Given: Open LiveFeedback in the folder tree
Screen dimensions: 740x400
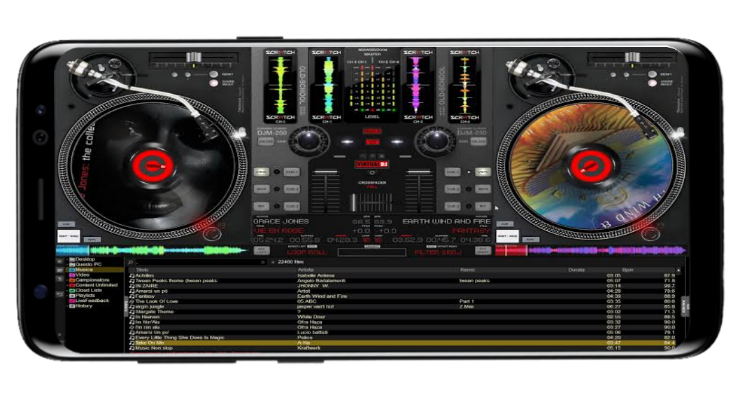Looking at the screenshot, I should click(89, 300).
